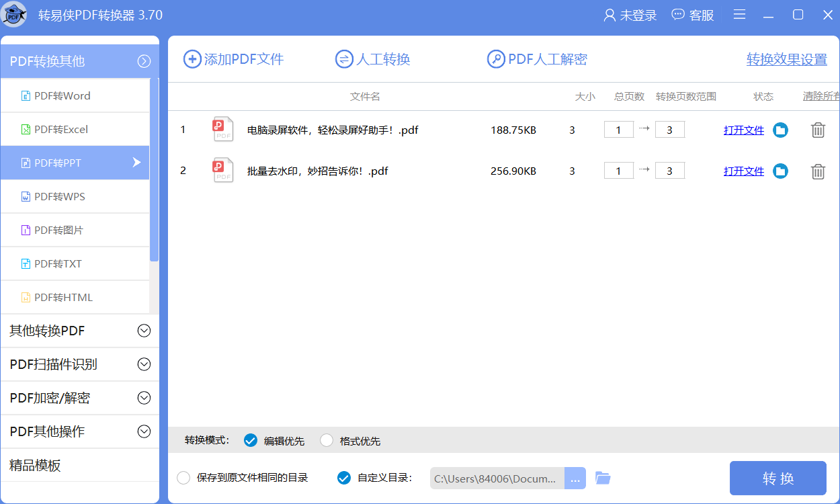Screen dimensions: 840x504
Task: Select PDF转HTML in the sidebar
Action: (75, 297)
